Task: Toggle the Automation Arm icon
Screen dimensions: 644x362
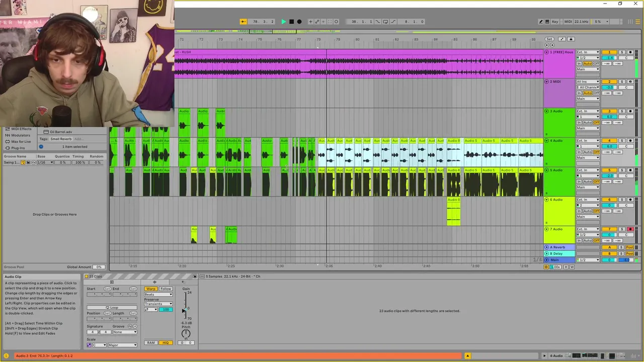Action: [317, 22]
